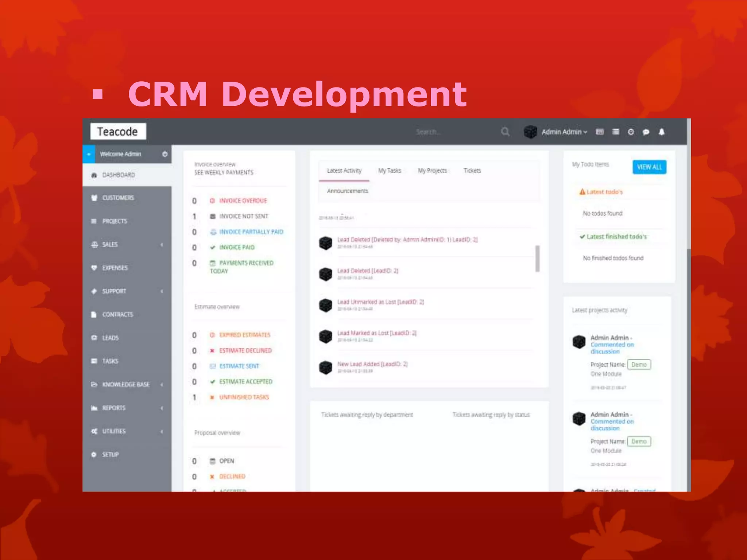Expand the Reports submenu arrow

tap(162, 408)
